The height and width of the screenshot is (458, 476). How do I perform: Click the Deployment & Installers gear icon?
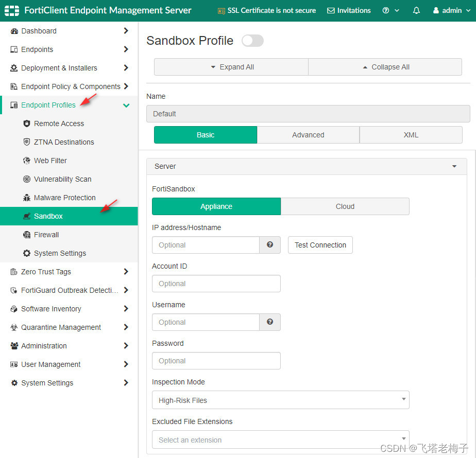coord(14,68)
